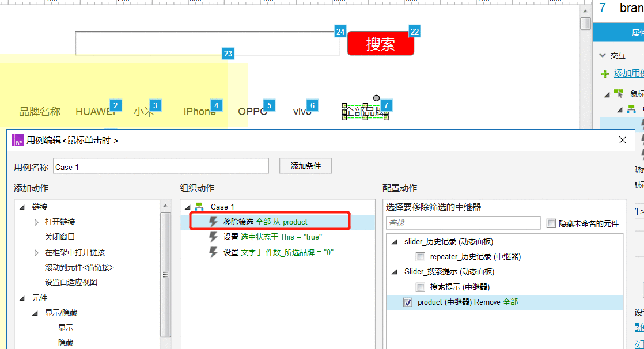Click footnote marker 23 on yellow panel
Image resolution: width=644 pixels, height=349 pixels.
pyautogui.click(x=228, y=54)
